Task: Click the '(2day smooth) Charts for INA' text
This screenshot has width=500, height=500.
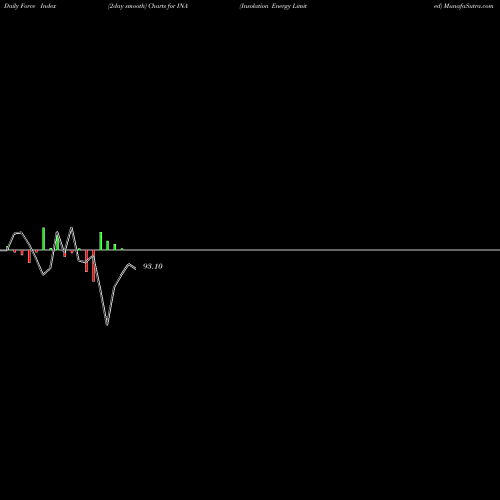Action: [148, 6]
